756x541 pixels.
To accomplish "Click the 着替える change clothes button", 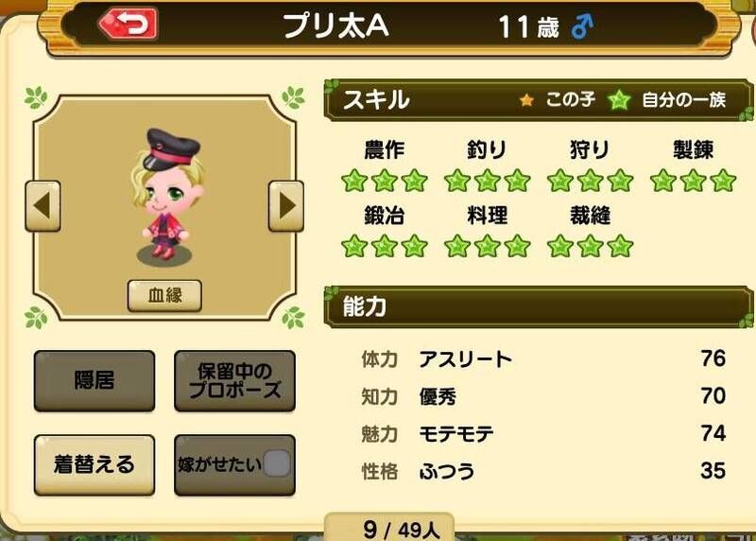I will point(94,464).
